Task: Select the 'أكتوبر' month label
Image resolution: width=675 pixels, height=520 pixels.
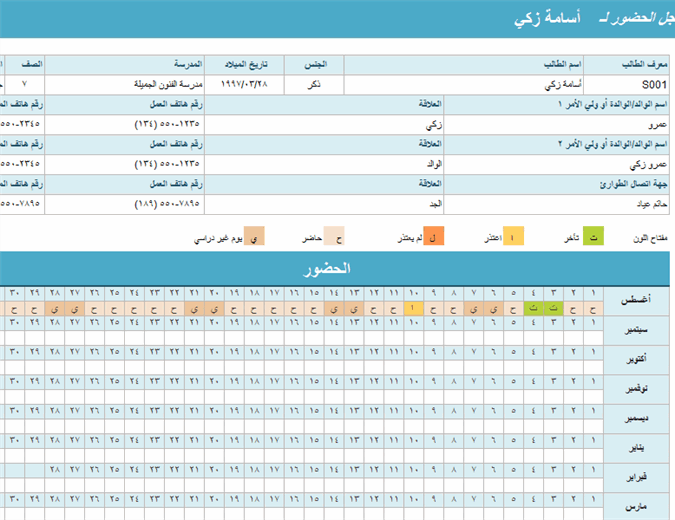Action: pyautogui.click(x=636, y=360)
